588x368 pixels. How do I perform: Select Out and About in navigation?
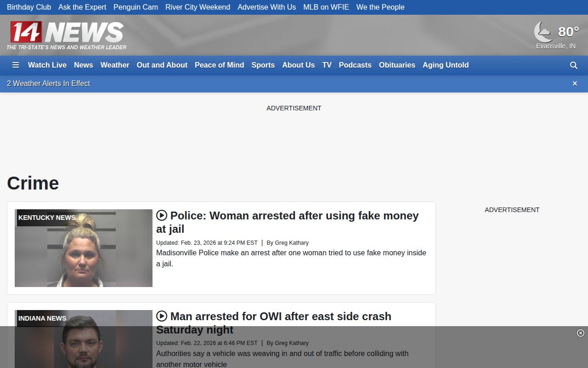162,65
